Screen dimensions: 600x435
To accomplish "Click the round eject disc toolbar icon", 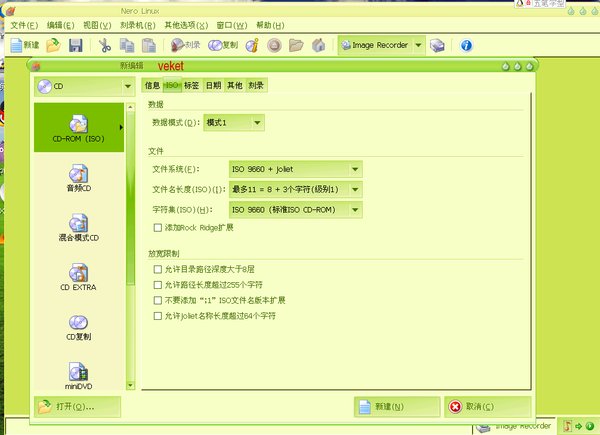I will 274,45.
